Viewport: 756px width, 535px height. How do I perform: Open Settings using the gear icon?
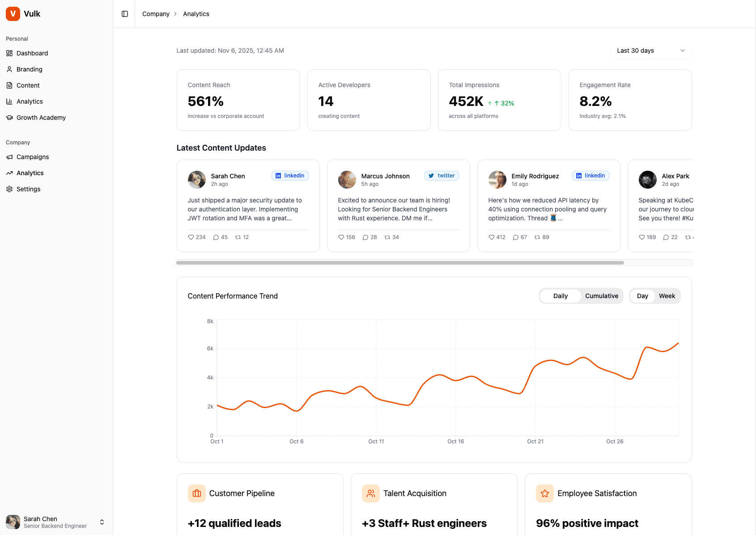(x=10, y=189)
